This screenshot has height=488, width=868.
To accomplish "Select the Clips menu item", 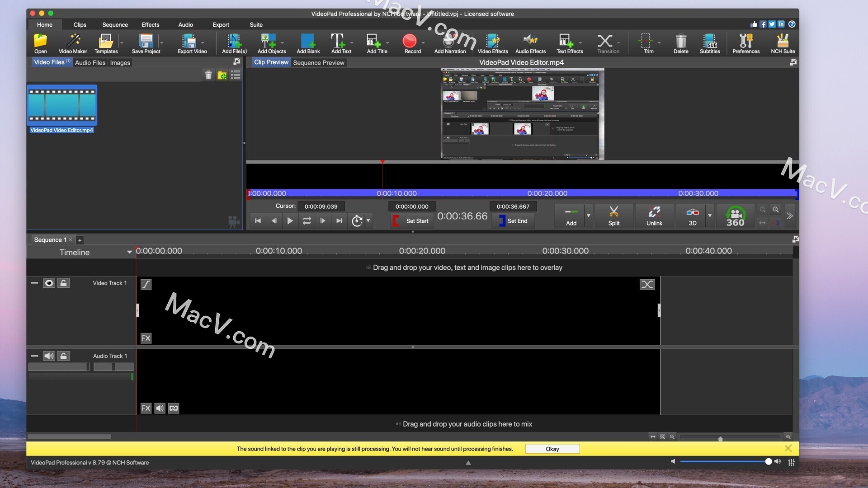I will (79, 24).
